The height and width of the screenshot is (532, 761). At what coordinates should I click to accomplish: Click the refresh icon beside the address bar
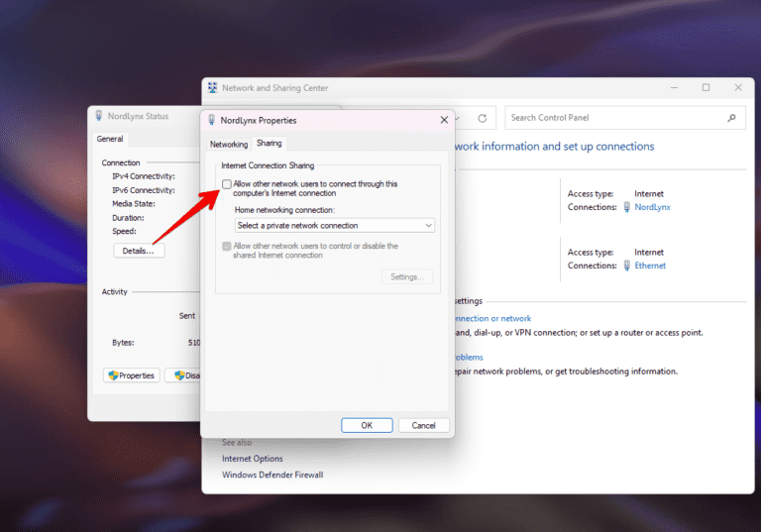[483, 118]
